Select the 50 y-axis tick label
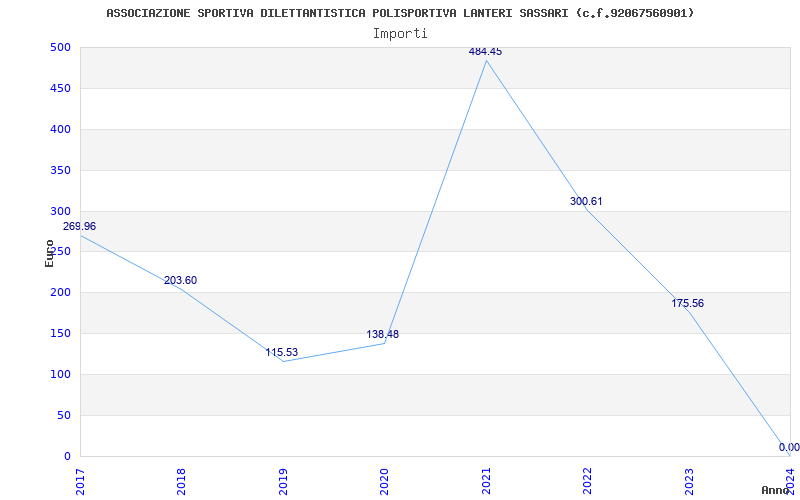The image size is (800, 500). [x=63, y=415]
